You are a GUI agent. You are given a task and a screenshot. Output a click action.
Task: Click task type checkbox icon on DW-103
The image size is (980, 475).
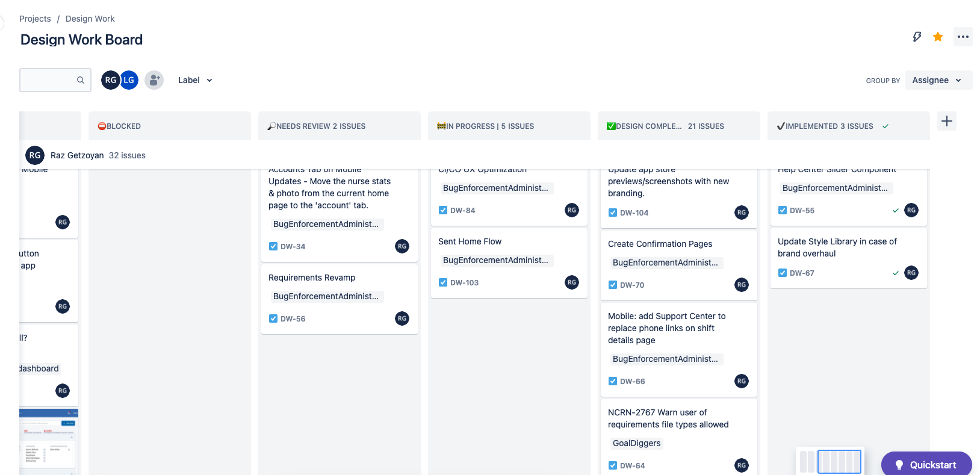coord(443,282)
